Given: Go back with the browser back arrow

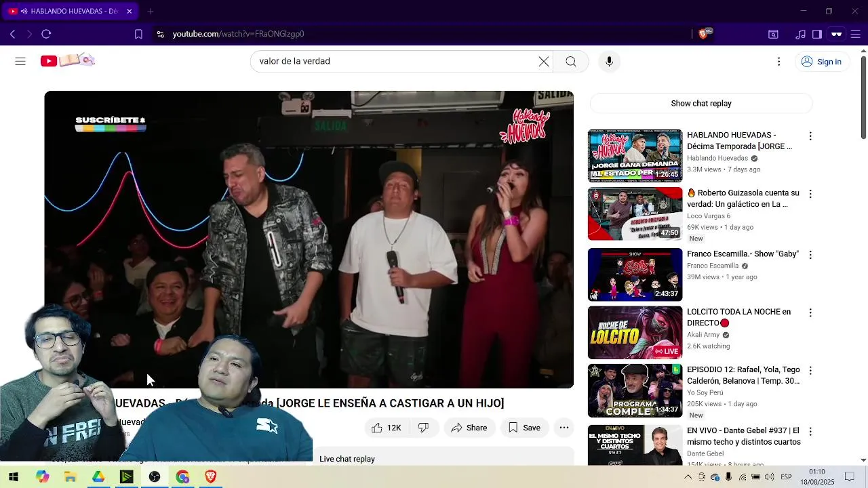Looking at the screenshot, I should pyautogui.click(x=12, y=34).
